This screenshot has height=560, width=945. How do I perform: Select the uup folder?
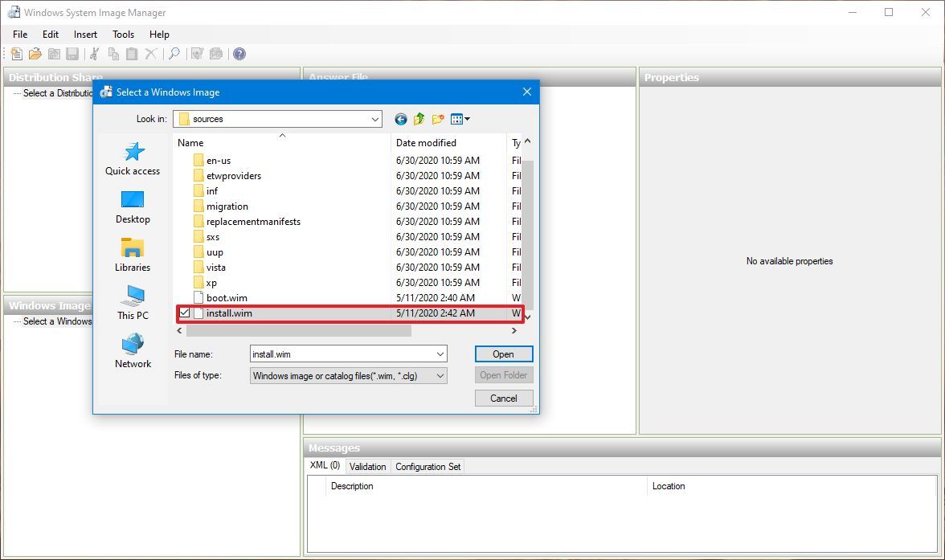(215, 252)
